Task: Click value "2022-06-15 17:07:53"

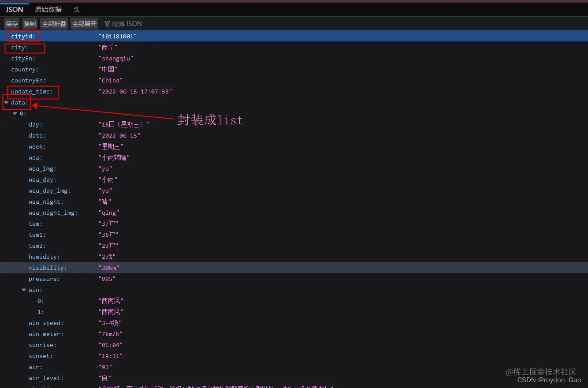Action: point(135,91)
